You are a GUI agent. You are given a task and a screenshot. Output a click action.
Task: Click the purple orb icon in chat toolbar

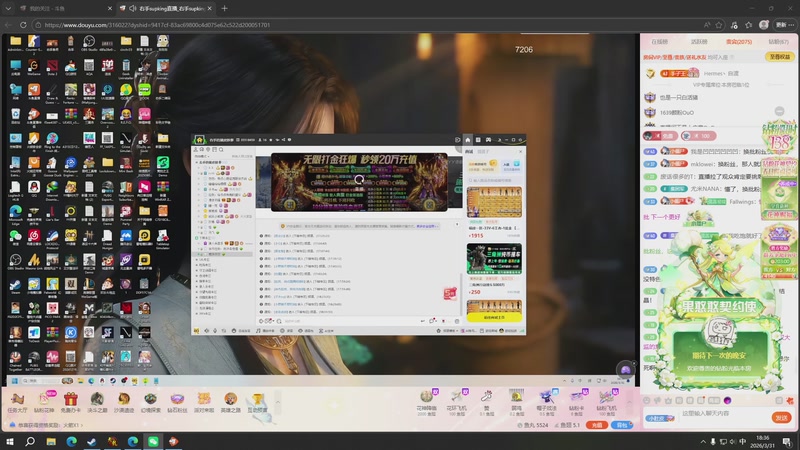[x=728, y=401]
